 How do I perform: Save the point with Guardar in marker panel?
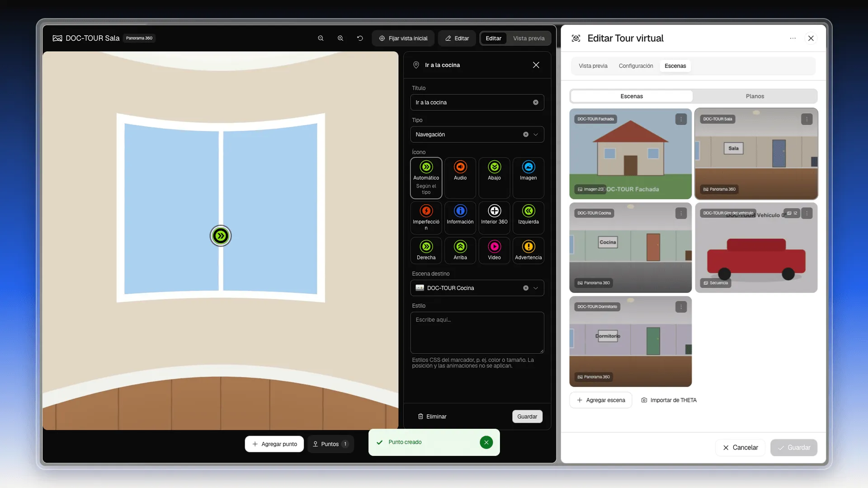(527, 417)
